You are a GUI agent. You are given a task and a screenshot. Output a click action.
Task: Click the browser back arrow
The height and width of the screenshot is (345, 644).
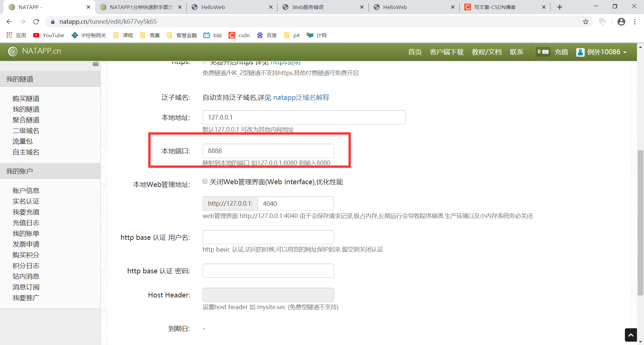point(9,22)
